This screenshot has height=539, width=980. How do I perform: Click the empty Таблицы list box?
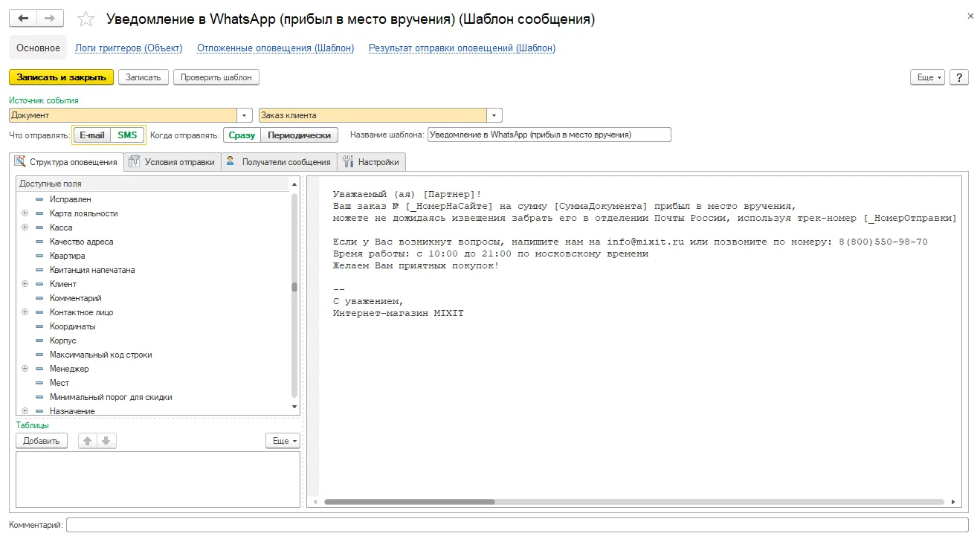(158, 480)
